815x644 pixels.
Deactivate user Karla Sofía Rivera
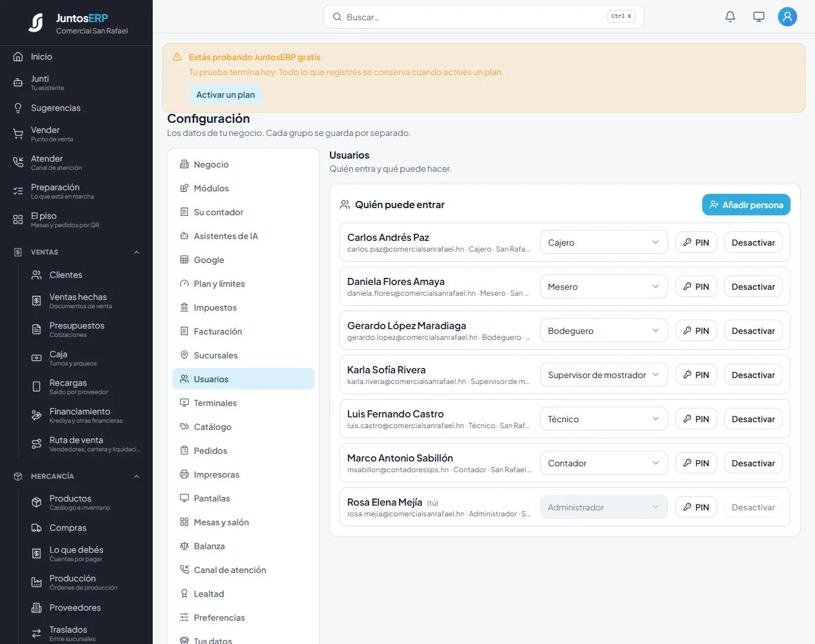(754, 375)
